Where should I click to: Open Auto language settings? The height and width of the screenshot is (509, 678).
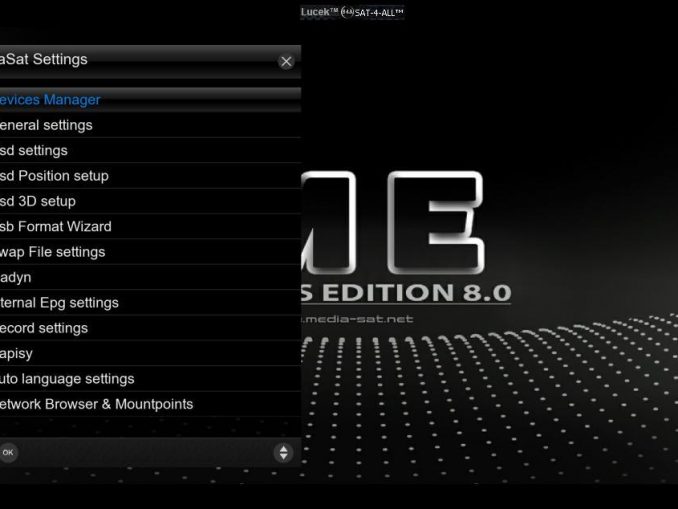tap(67, 379)
